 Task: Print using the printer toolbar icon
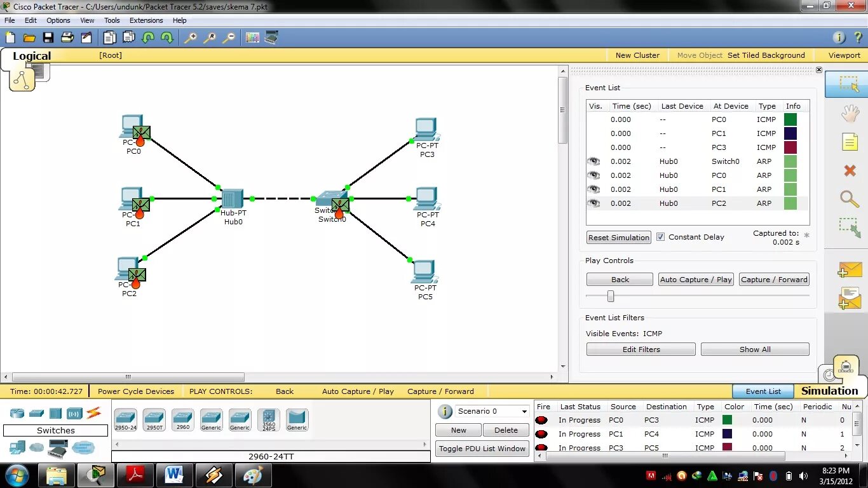click(67, 37)
